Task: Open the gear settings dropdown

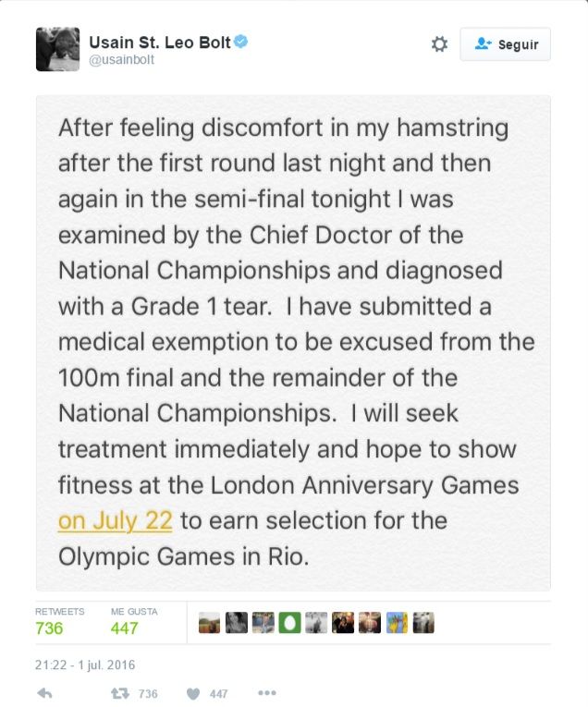Action: (x=439, y=44)
